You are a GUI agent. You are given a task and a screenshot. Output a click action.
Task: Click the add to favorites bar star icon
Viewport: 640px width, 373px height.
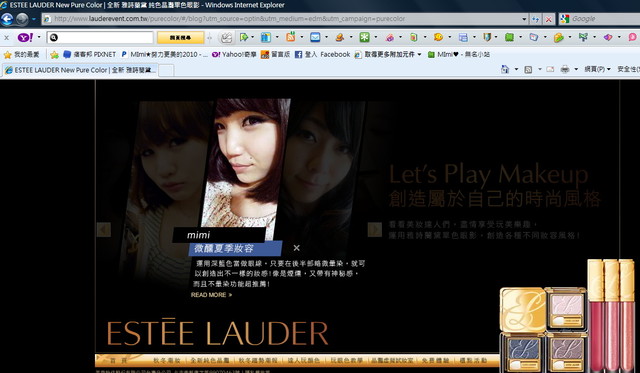pos(54,54)
